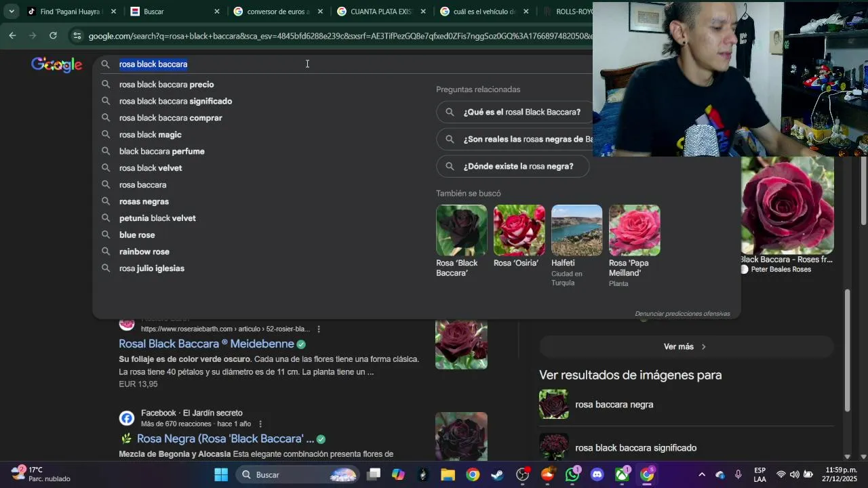Viewport: 868px width, 488px height.
Task: Close the 'cuál es el vehículo' tab
Action: tap(526, 12)
